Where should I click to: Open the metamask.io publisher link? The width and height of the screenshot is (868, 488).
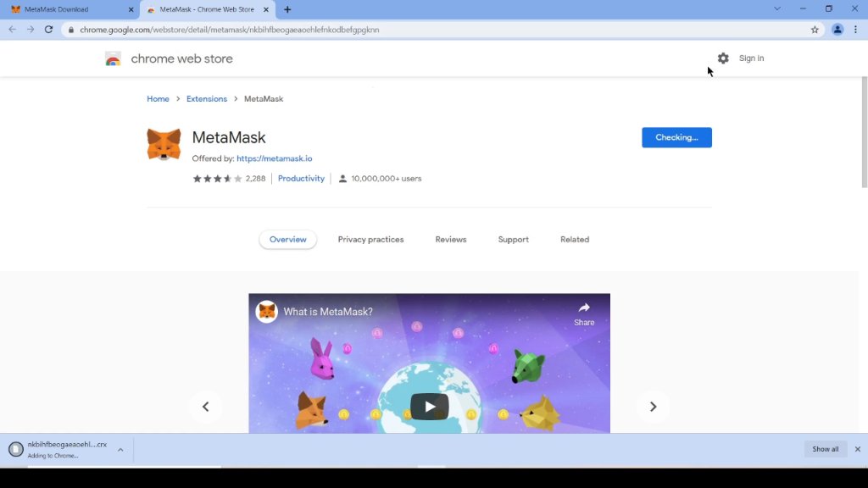[274, 158]
